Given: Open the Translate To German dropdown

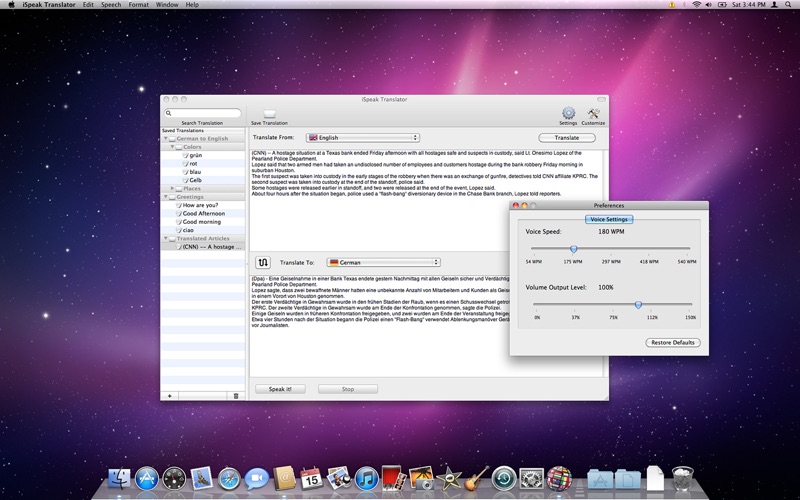Looking at the screenshot, I should 383,262.
